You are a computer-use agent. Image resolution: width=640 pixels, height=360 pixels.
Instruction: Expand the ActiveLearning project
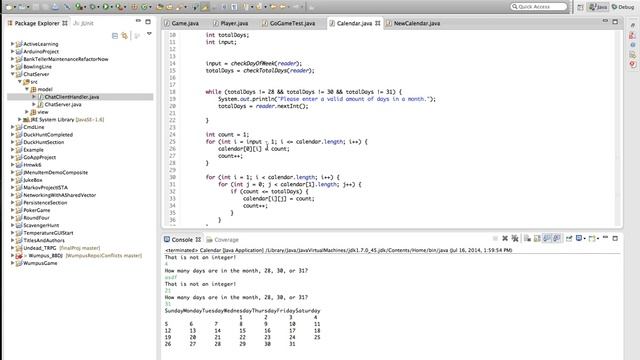(x=13, y=44)
